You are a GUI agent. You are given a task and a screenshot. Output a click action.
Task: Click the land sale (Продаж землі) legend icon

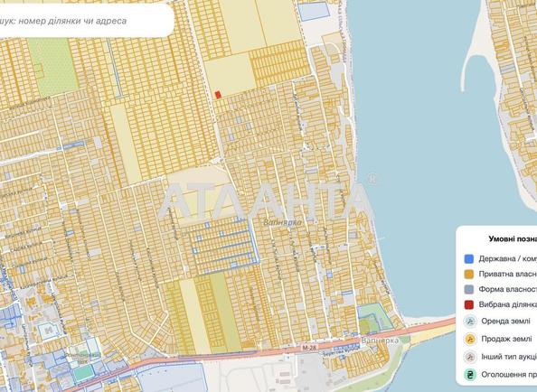470,339
